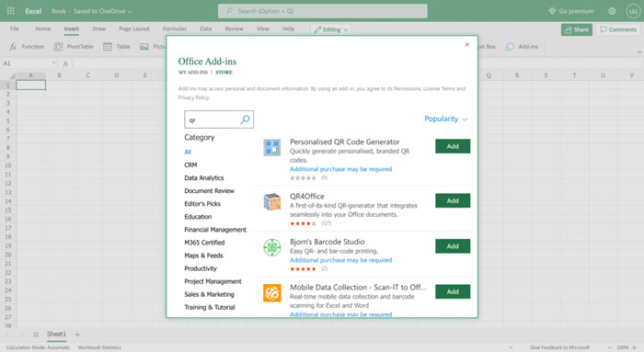Image resolution: width=644 pixels, height=352 pixels.
Task: Open the Help tab
Action: 288,28
